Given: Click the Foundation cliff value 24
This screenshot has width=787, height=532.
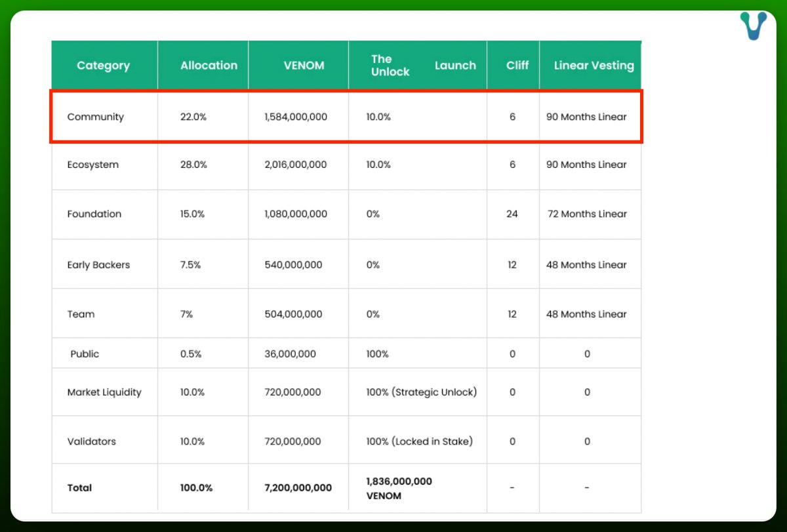Looking at the screenshot, I should 512,214.
